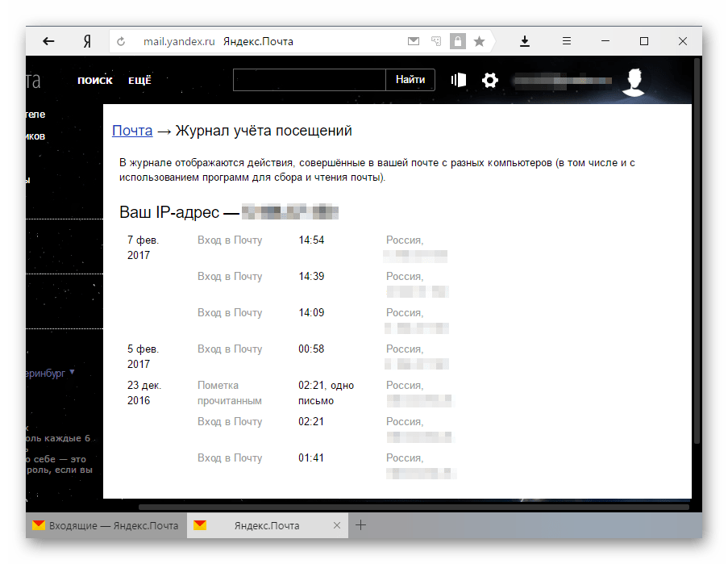Expand the 'Ещё' top menu
Image resolution: width=728 pixels, height=564 pixels.
(139, 81)
